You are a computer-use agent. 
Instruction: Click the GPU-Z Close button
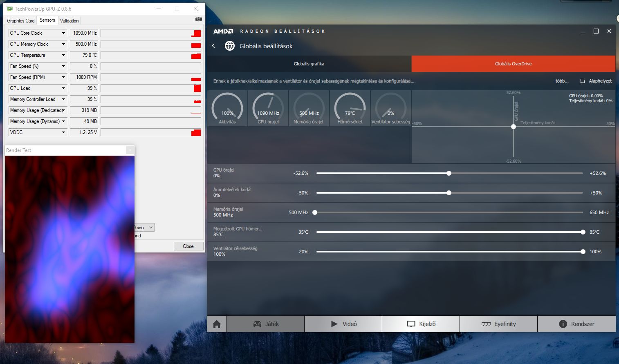188,246
